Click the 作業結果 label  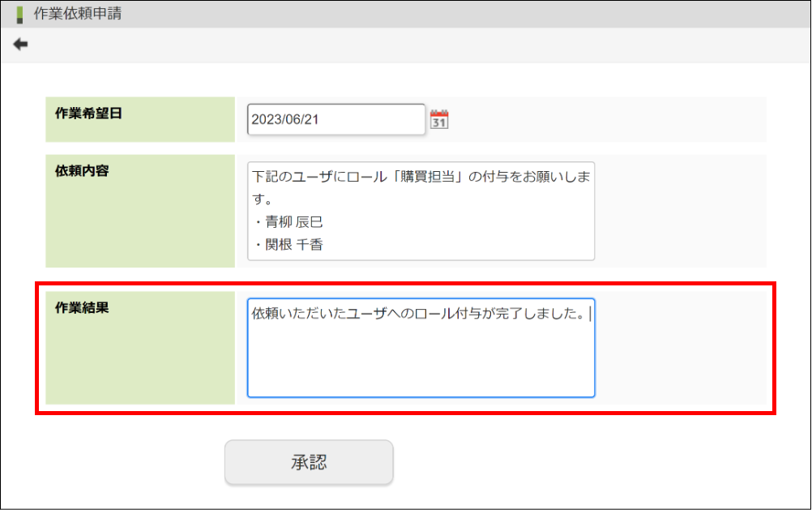coord(82,308)
